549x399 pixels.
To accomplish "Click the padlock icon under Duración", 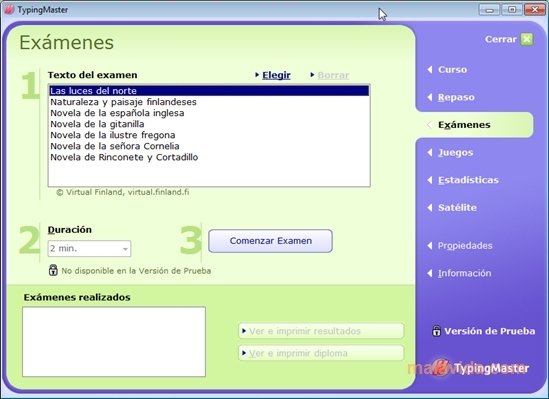I will [53, 270].
